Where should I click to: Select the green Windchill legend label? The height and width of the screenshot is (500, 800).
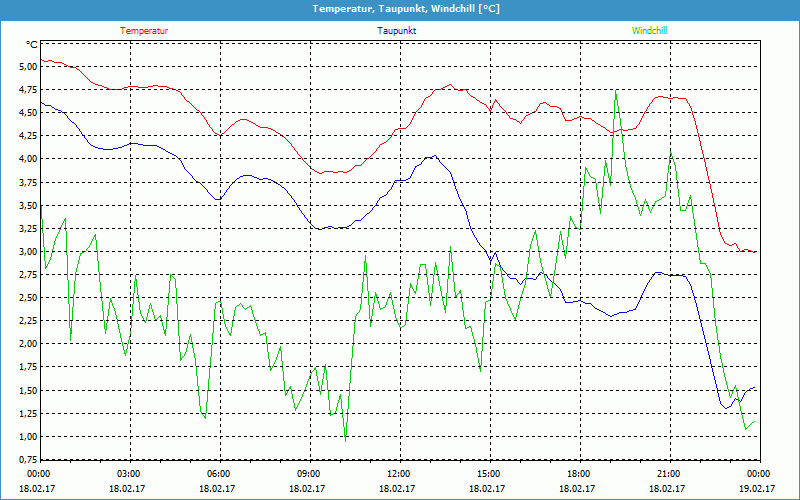(649, 31)
